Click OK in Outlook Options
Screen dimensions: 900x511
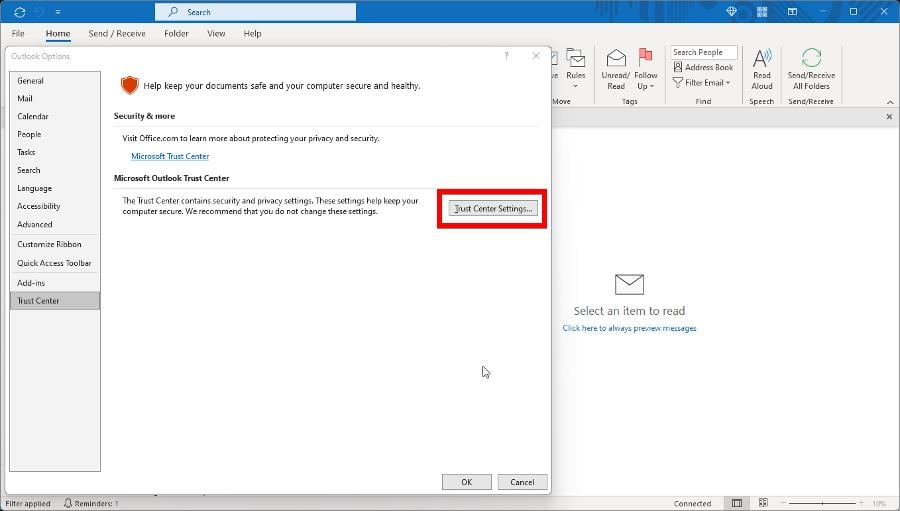click(467, 482)
